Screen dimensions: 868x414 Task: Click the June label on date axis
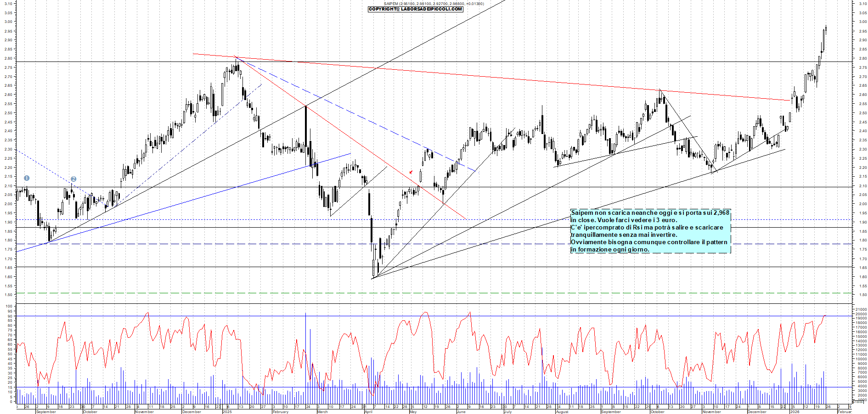pyautogui.click(x=461, y=412)
